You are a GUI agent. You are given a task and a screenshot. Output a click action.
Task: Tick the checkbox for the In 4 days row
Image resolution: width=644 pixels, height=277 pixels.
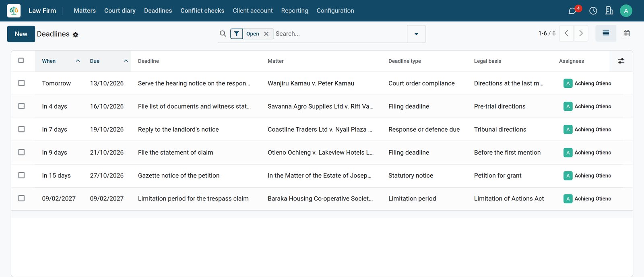pos(22,106)
